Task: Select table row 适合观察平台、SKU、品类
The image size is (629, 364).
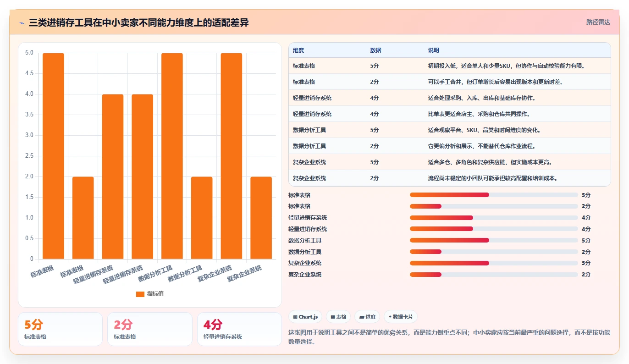Action: (x=450, y=130)
